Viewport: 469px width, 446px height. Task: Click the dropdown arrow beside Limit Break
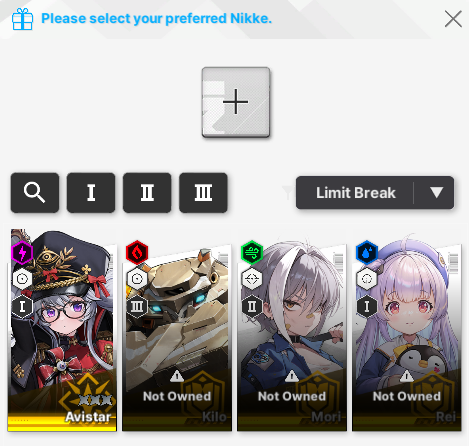tap(436, 192)
